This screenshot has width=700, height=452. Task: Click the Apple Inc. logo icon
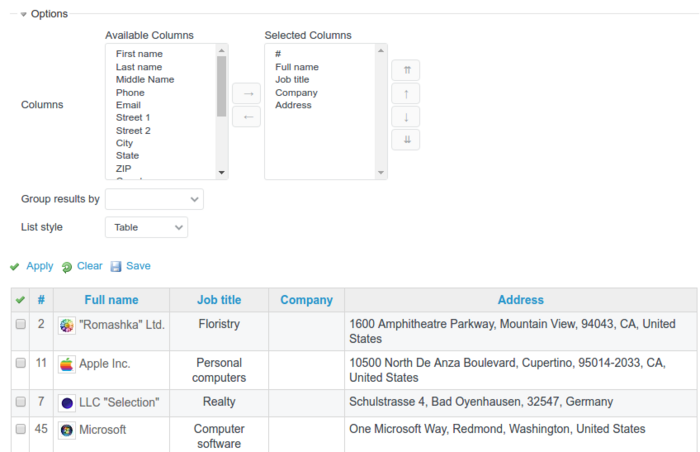pyautogui.click(x=67, y=364)
